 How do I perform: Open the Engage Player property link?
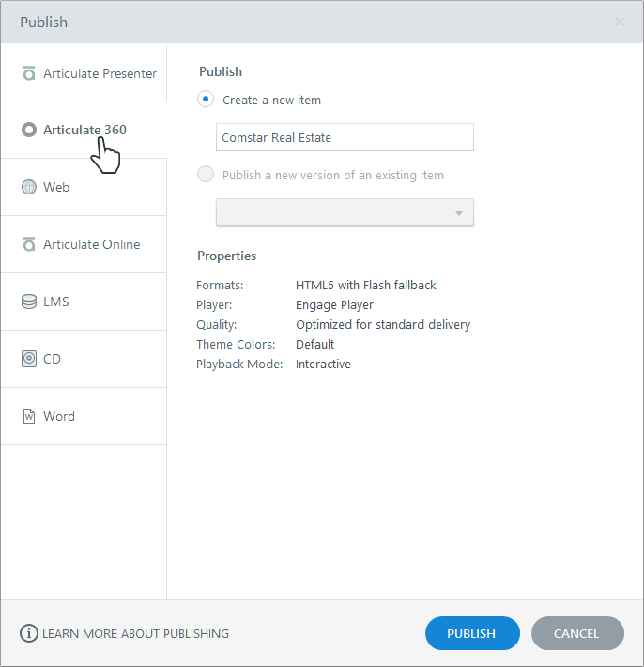334,305
